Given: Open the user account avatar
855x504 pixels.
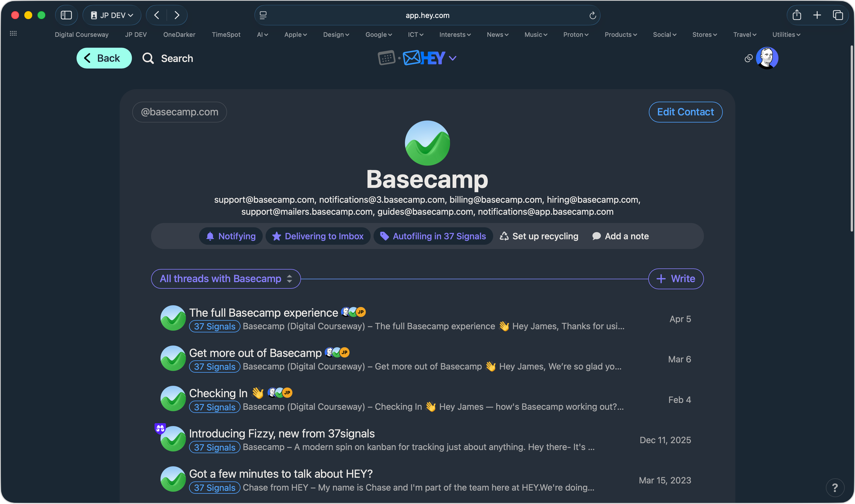Looking at the screenshot, I should point(767,58).
